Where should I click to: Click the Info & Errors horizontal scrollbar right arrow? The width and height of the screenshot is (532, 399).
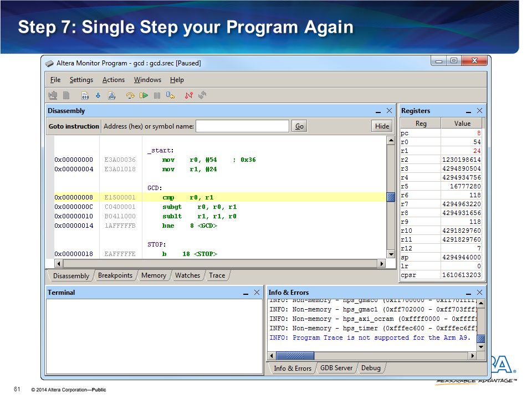point(472,356)
